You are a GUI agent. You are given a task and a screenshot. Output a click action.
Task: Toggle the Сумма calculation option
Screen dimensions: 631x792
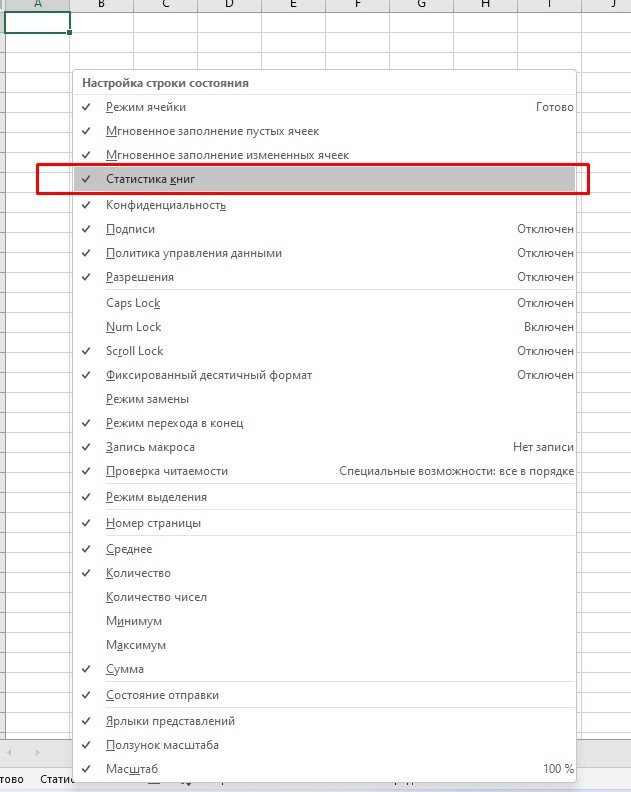324,669
